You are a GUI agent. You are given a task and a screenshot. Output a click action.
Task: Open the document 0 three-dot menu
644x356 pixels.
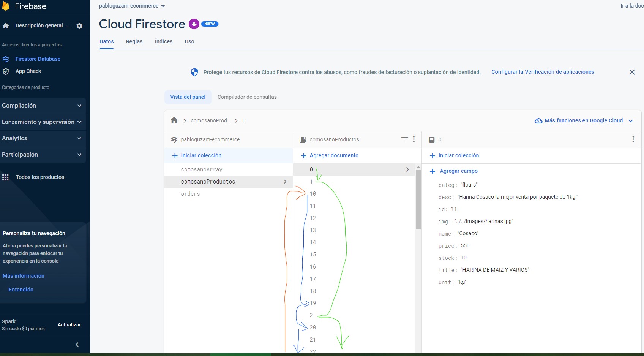[x=633, y=139]
